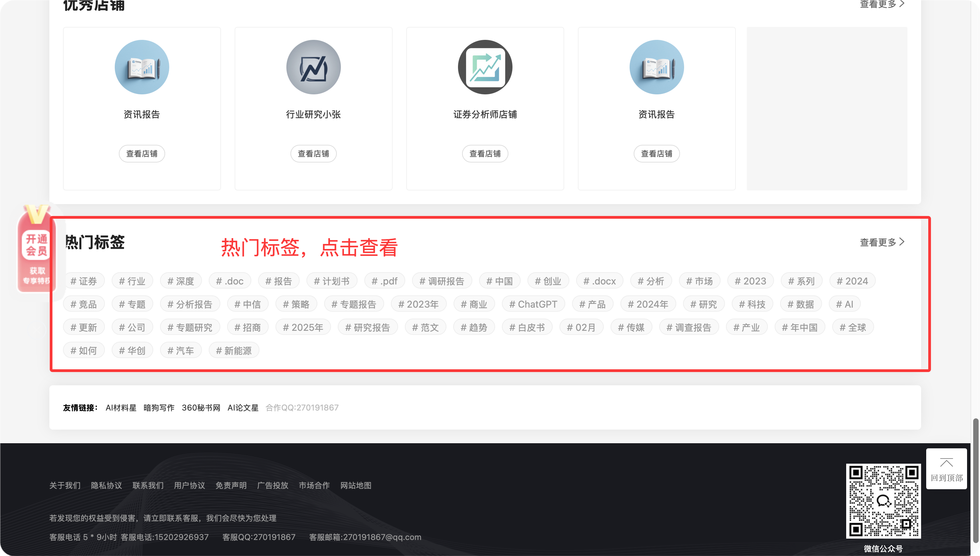
Task: Select the # 市场 tag
Action: tap(699, 281)
